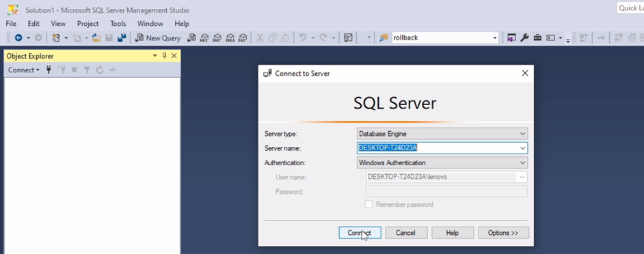
Task: Pin the Object Explorer panel with pushpin
Action: 165,56
